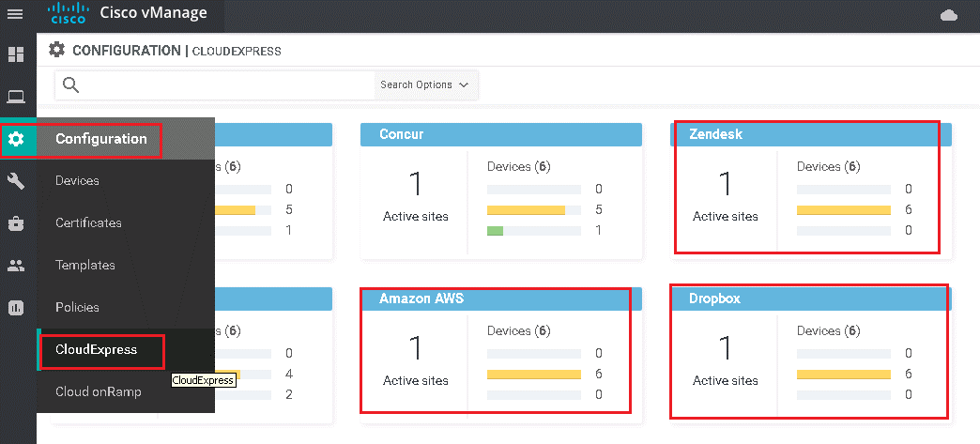This screenshot has width=980, height=444.
Task: Open the cloud status icon
Action: [949, 16]
